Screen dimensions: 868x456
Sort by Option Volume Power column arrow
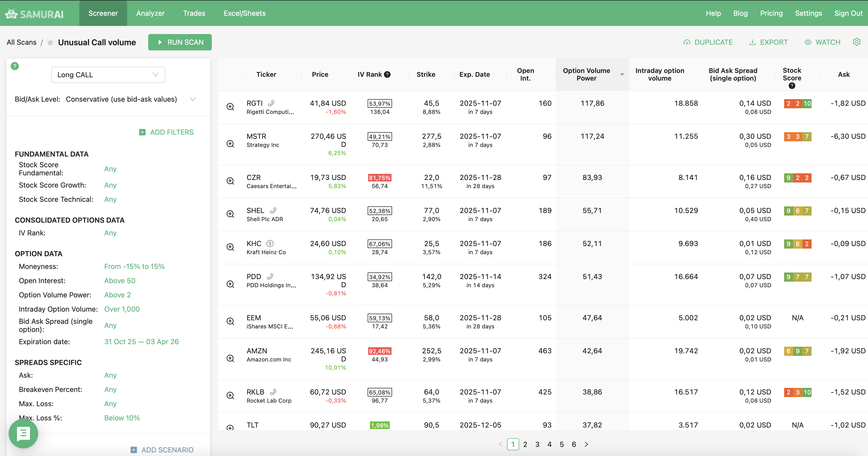click(622, 74)
